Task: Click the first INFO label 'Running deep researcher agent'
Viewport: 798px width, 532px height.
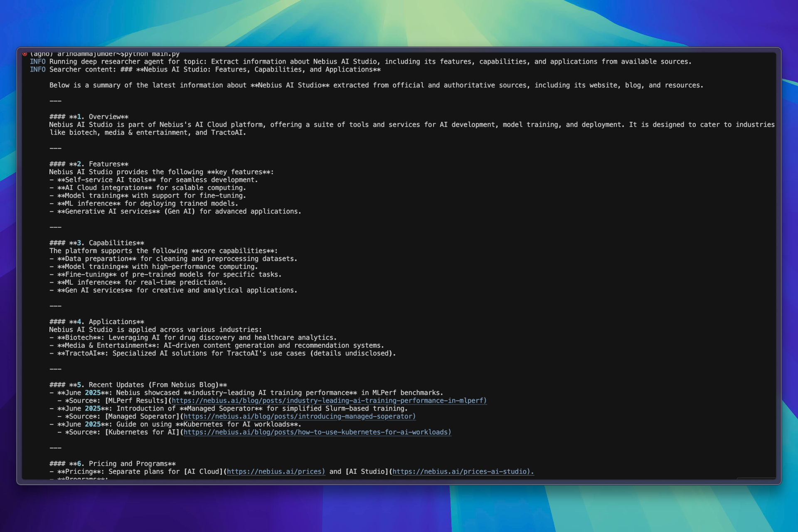Action: [x=37, y=62]
